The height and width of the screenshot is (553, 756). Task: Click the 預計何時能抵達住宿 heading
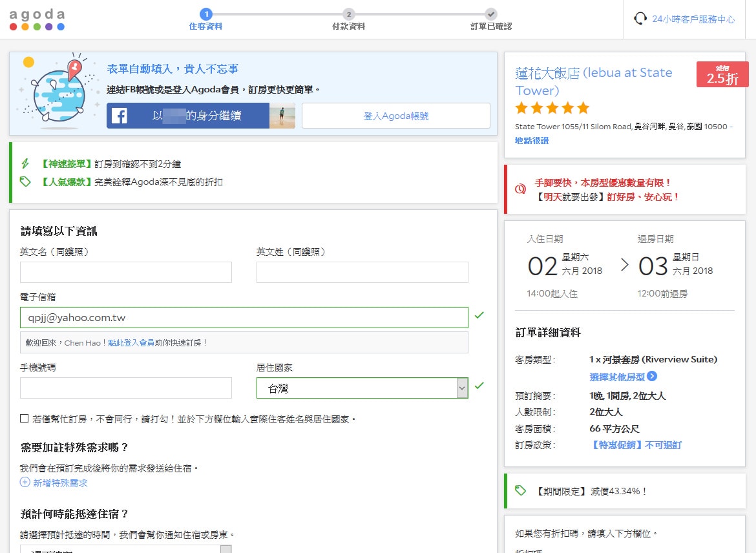[74, 514]
